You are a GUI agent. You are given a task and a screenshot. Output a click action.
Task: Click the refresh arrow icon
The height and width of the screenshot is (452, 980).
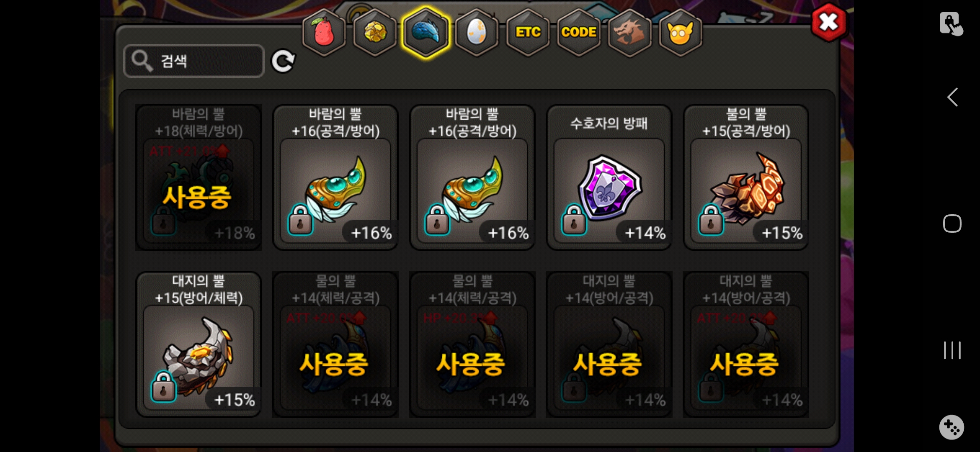point(283,62)
